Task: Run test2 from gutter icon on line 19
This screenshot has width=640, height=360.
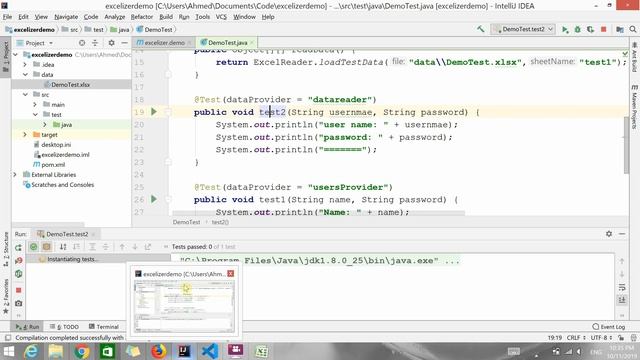Action: tap(154, 111)
